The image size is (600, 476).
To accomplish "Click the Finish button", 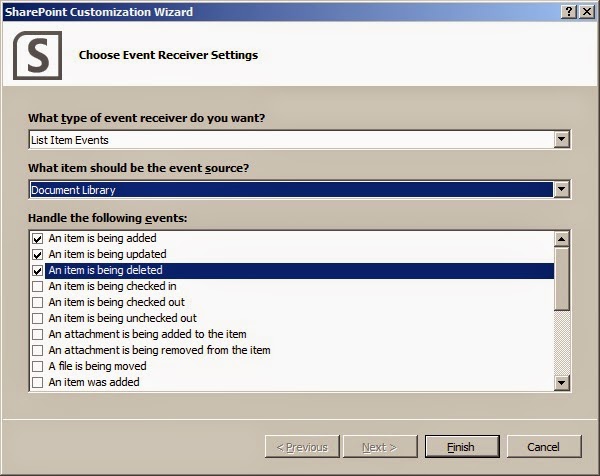I will click(x=462, y=447).
